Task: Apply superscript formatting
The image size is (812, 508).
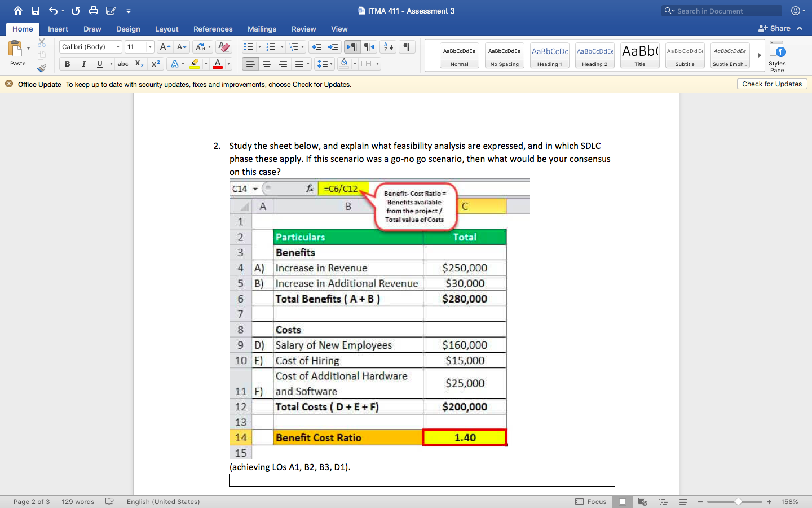Action: click(156, 64)
